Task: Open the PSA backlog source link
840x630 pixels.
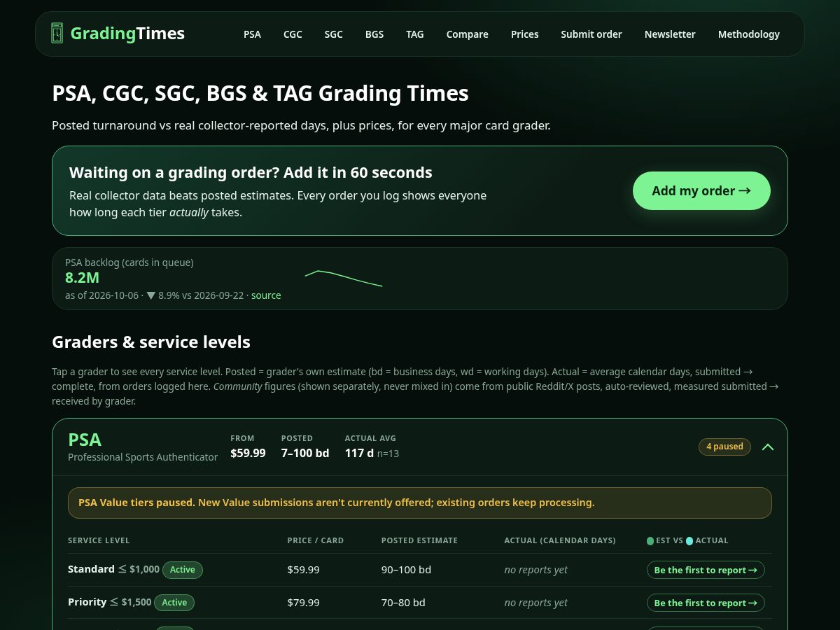Action: point(266,295)
